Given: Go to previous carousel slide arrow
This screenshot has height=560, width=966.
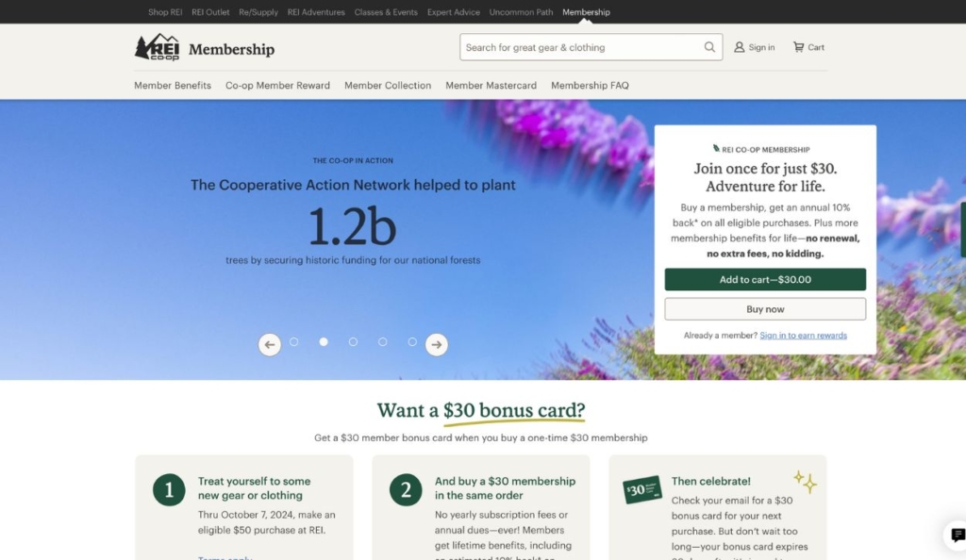Looking at the screenshot, I should coord(269,345).
